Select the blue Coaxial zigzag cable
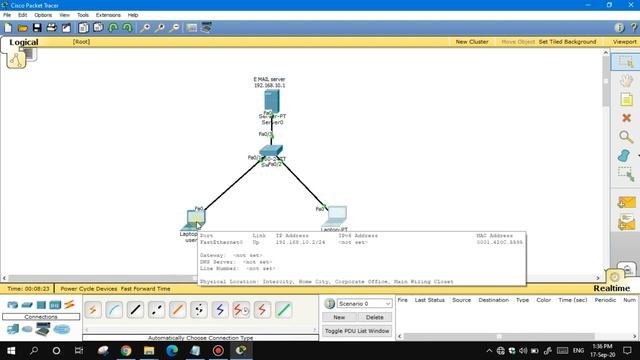 (220, 310)
